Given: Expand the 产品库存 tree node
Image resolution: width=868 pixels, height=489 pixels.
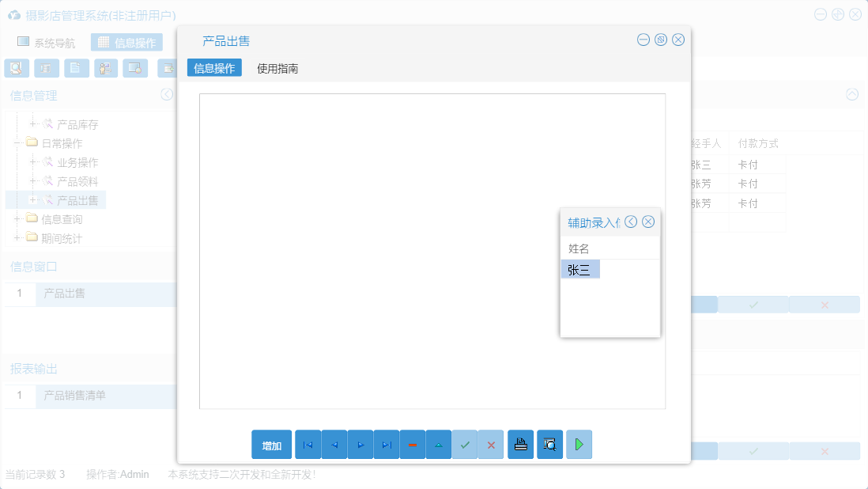Looking at the screenshot, I should coord(32,124).
